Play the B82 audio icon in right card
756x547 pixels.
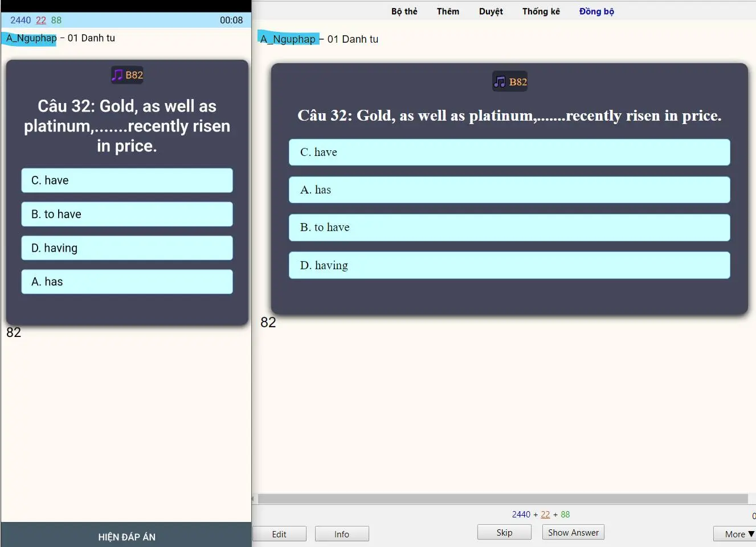click(x=500, y=82)
